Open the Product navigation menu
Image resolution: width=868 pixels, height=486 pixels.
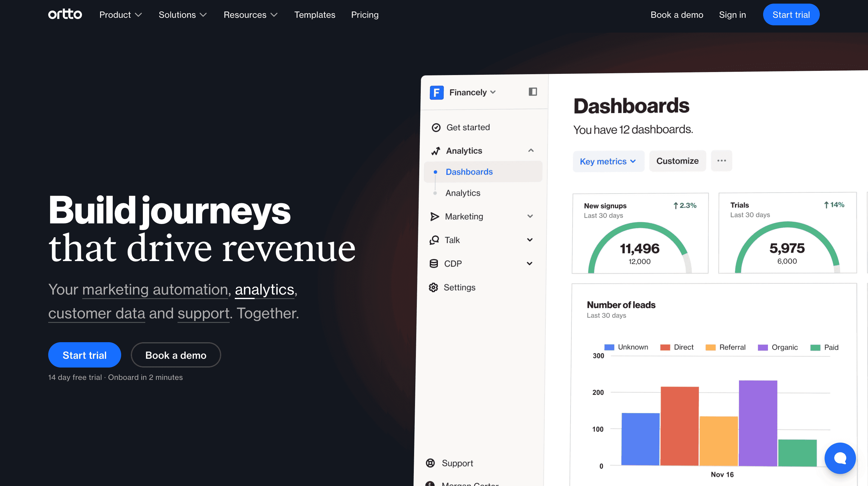(120, 14)
